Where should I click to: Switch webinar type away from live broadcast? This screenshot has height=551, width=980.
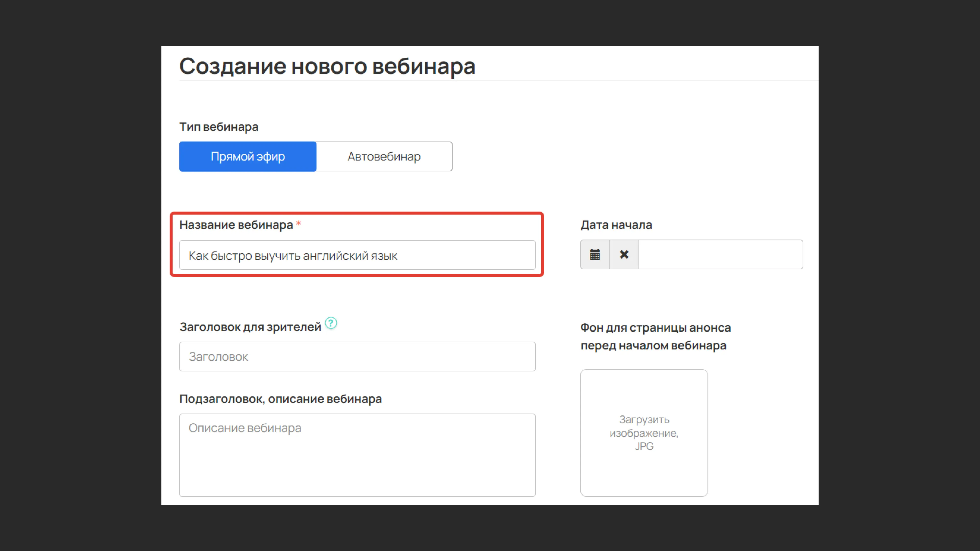tap(384, 156)
